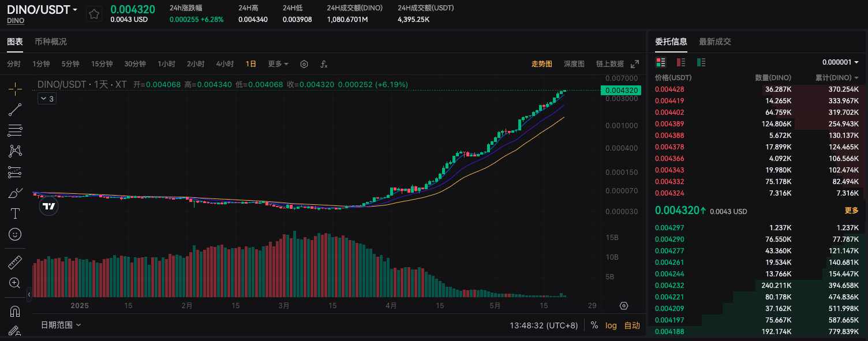This screenshot has height=341, width=868.
Task: Activate the zoom-in magnifier tool
Action: click(16, 283)
